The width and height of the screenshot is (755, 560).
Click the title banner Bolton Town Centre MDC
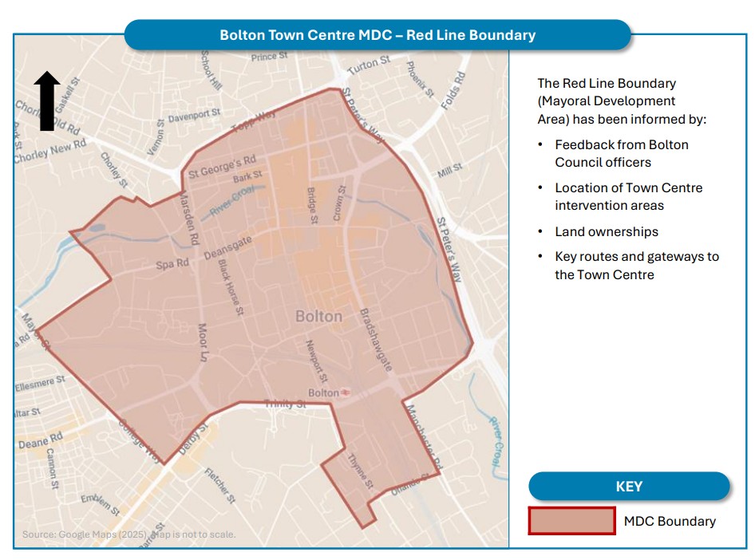378,34
